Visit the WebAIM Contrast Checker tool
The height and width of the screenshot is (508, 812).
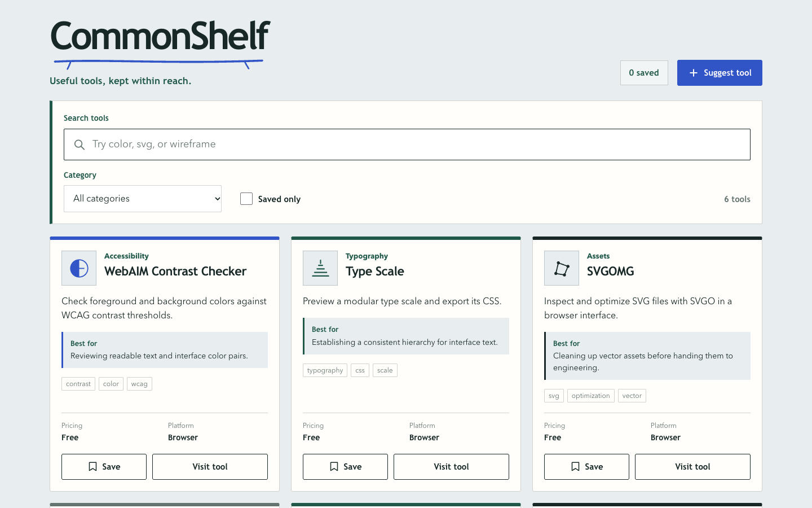pos(210,467)
